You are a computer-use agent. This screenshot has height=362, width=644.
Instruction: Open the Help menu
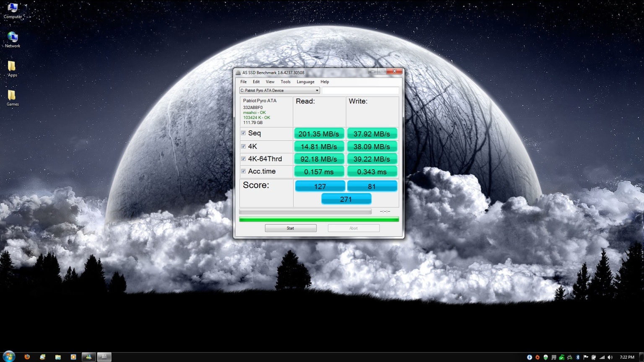coord(325,82)
